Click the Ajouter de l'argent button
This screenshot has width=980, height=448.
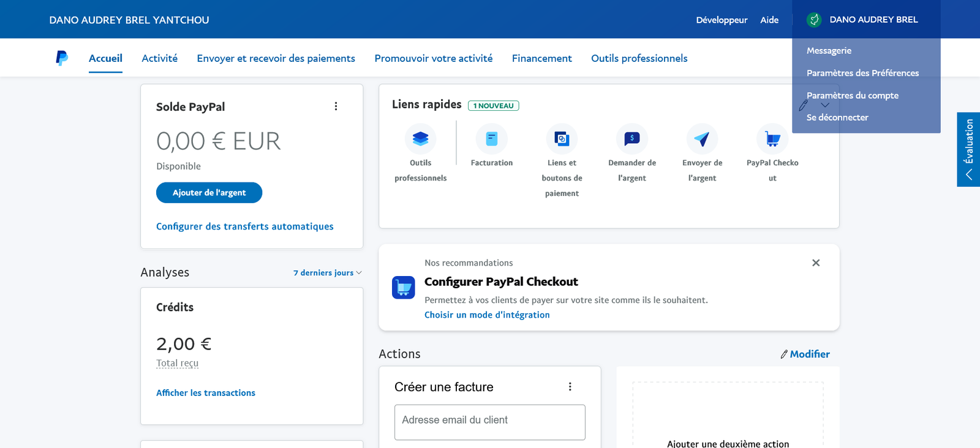(x=209, y=193)
